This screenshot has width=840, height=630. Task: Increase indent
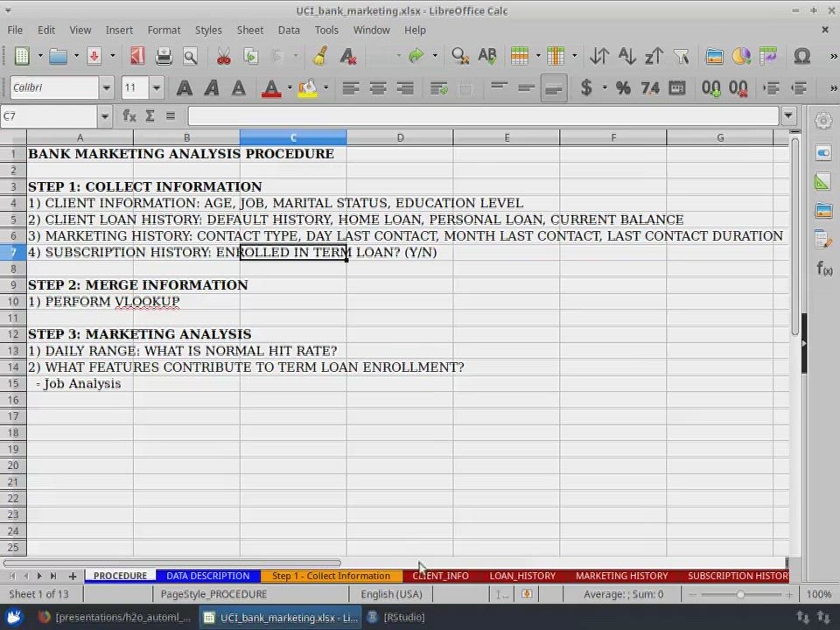tap(772, 87)
